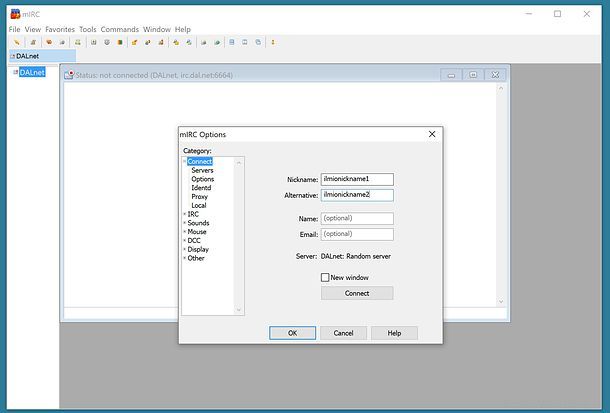Expand the DCC category node
This screenshot has width=610, height=413.
[x=185, y=240]
